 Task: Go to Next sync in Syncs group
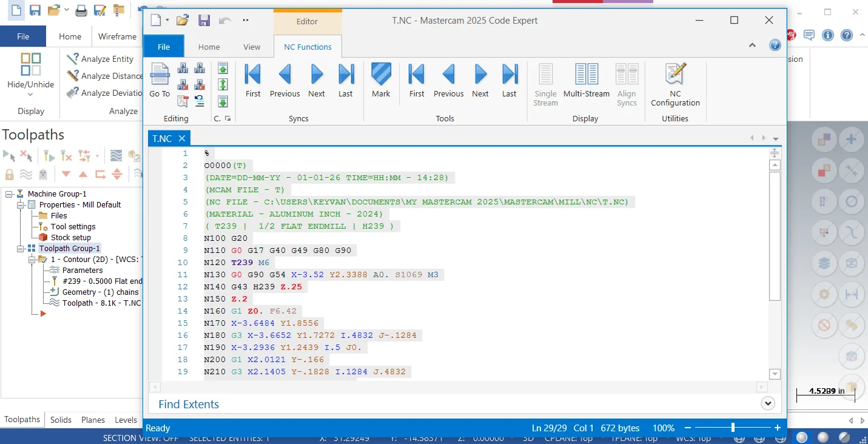click(x=317, y=80)
